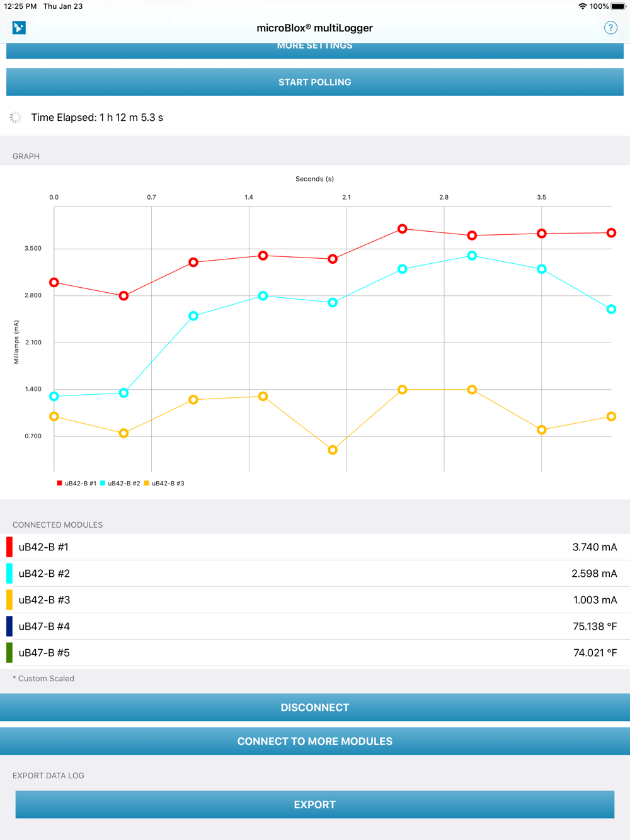Tap green color swatch for uB47-B #5
This screenshot has height=840, width=630.
tap(9, 653)
